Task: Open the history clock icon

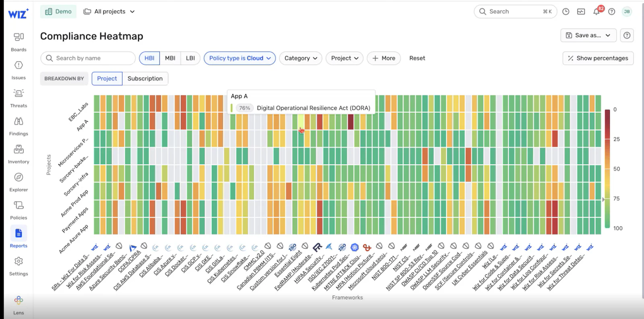Action: [566, 12]
